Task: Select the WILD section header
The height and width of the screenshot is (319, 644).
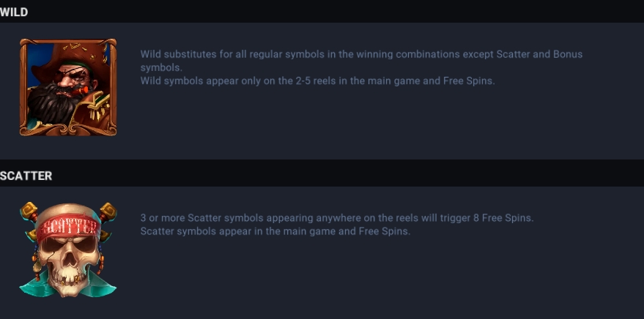Action: pyautogui.click(x=14, y=12)
